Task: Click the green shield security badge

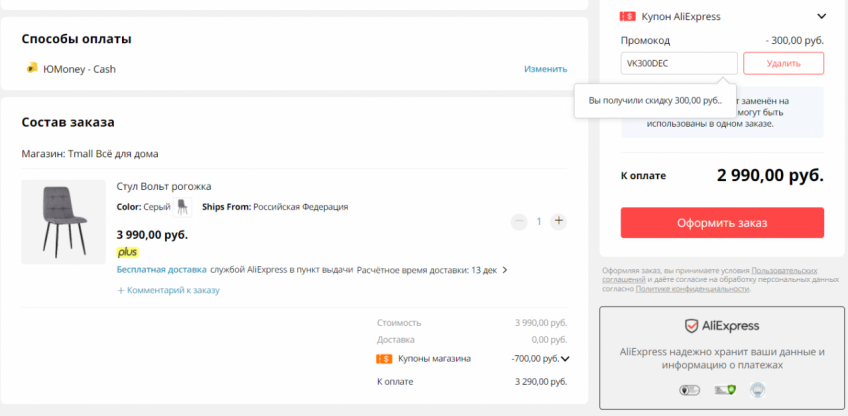Action: tap(733, 390)
